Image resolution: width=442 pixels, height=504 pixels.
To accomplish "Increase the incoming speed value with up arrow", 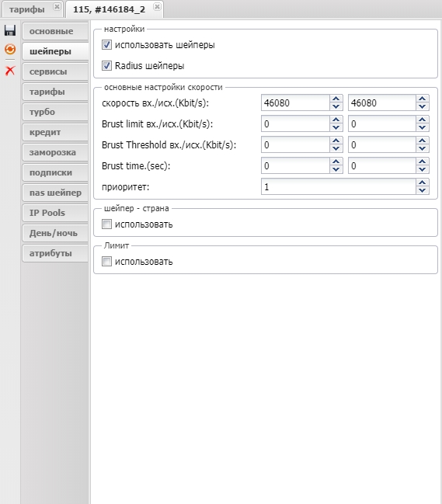I will click(336, 99).
